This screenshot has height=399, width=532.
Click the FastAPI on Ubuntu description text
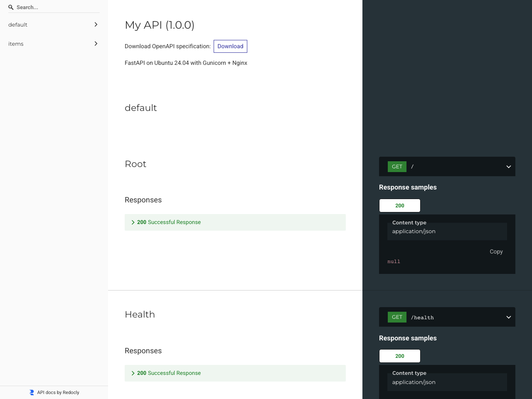point(186,63)
